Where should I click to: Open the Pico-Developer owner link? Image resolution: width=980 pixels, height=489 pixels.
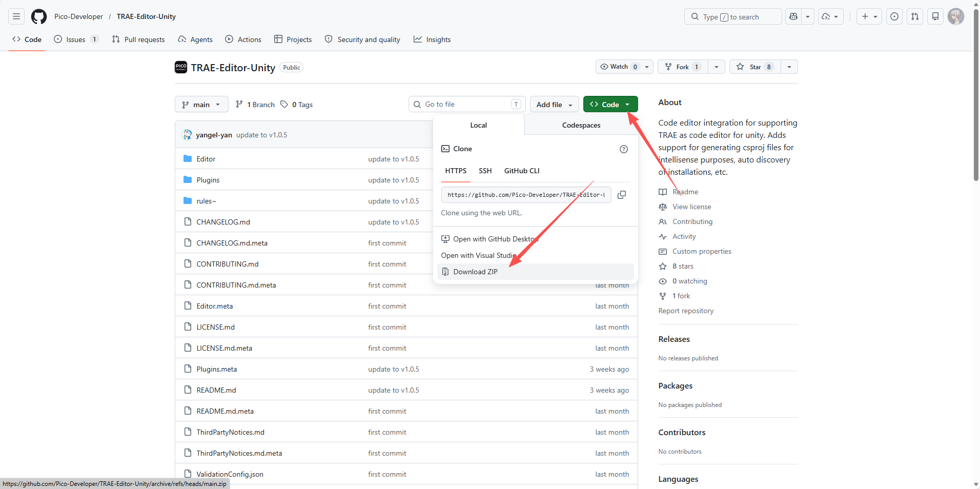point(78,16)
